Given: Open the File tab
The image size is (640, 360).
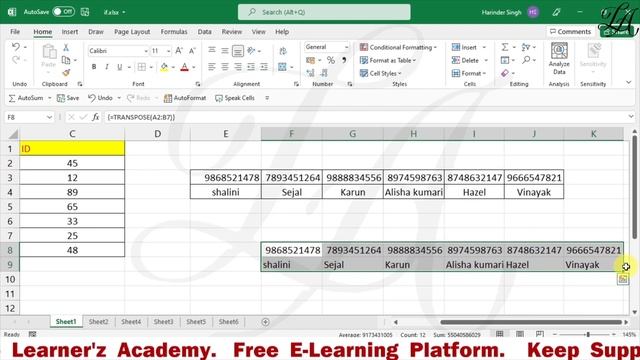Looking at the screenshot, I should click(15, 31).
